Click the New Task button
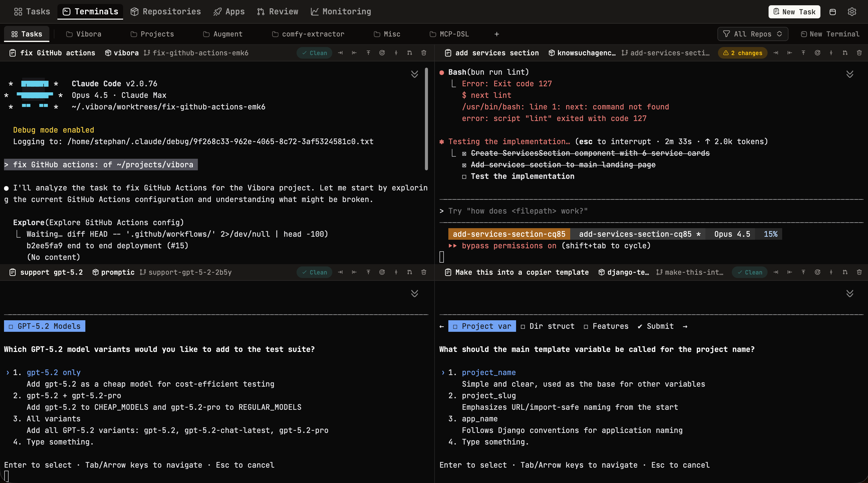The image size is (868, 483). 794,12
